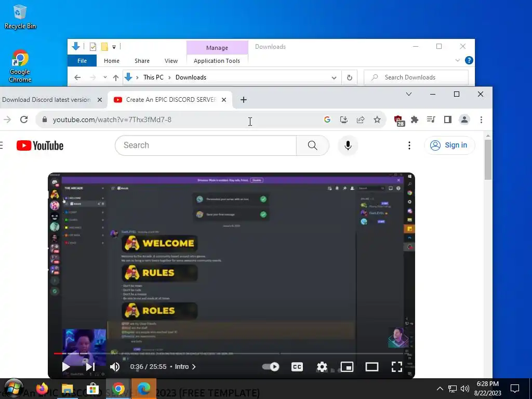Open File Explorer recent locations dropdown
Screen dimensions: 532x399
[105, 77]
